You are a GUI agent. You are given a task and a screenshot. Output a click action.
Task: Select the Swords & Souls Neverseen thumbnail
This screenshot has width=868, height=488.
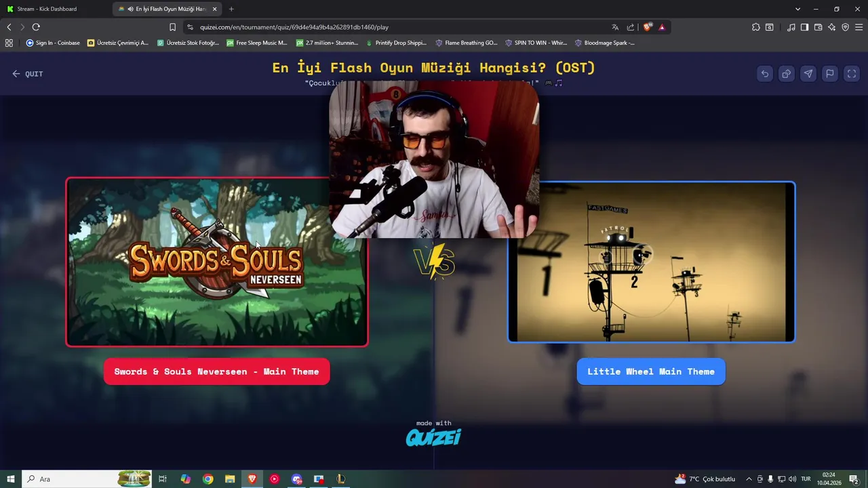[x=217, y=262]
